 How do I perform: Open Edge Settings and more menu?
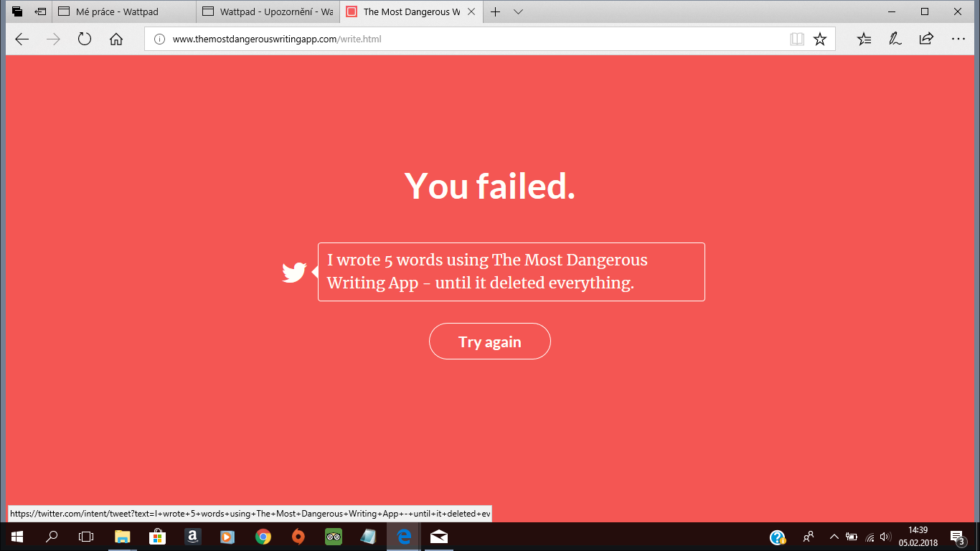(958, 39)
